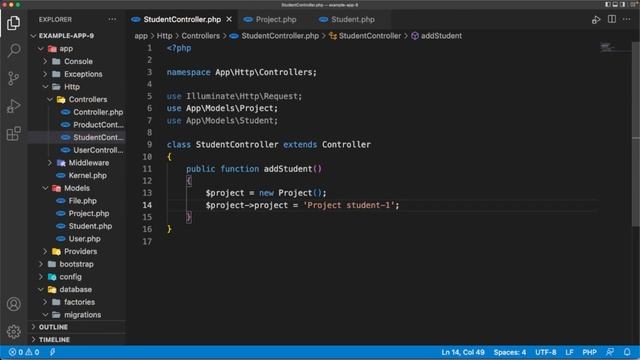Click the Http breadcrumb segment
640x360 pixels.
click(x=164, y=36)
